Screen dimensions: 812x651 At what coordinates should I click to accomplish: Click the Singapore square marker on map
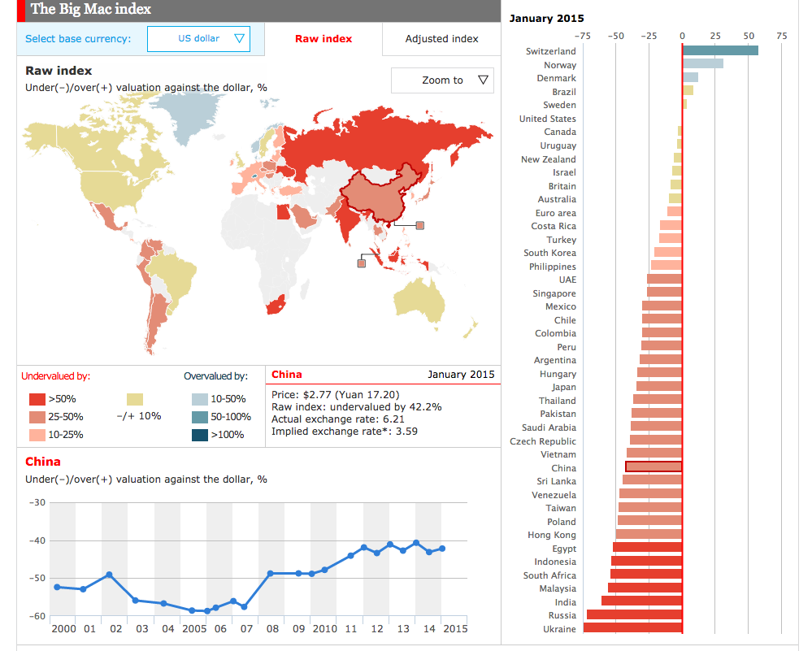[361, 262]
